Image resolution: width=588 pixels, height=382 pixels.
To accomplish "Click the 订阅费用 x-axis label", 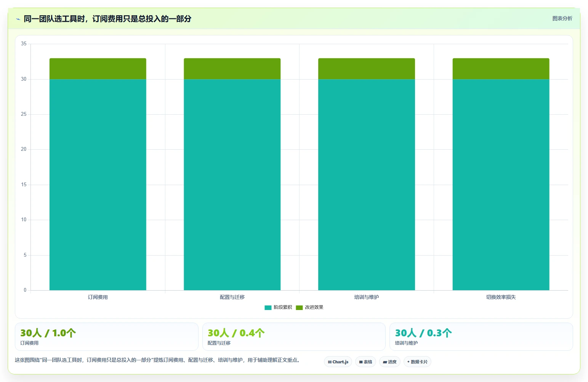I will pyautogui.click(x=98, y=297).
